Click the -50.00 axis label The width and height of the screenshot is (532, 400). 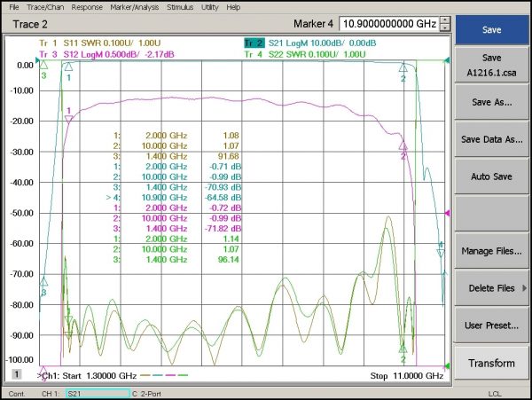[x=21, y=213]
